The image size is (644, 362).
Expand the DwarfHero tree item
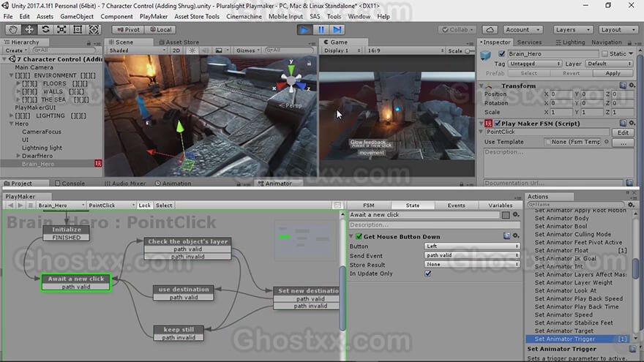pyautogui.click(x=18, y=156)
